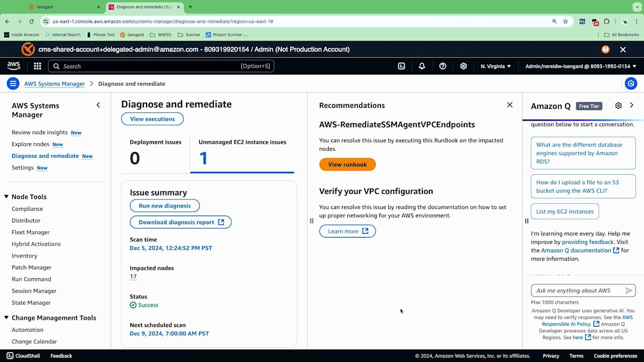
Task: Select the Diagnose and remediate browser tab
Action: click(x=144, y=7)
